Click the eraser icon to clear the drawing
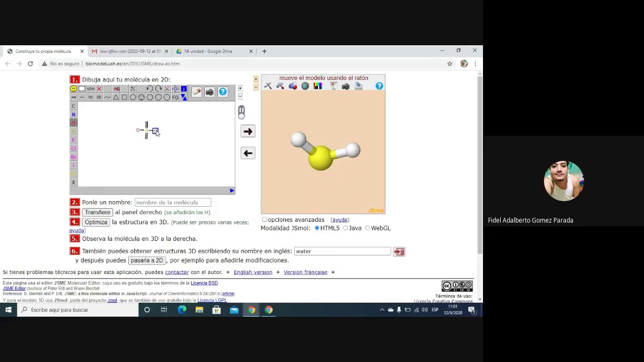644x362 pixels. (196, 92)
